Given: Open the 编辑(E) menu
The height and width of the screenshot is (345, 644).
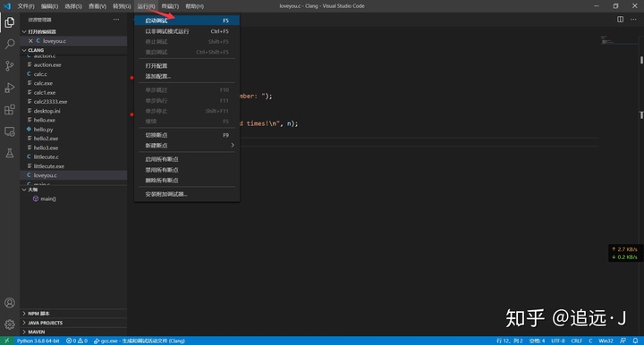Looking at the screenshot, I should click(49, 6).
